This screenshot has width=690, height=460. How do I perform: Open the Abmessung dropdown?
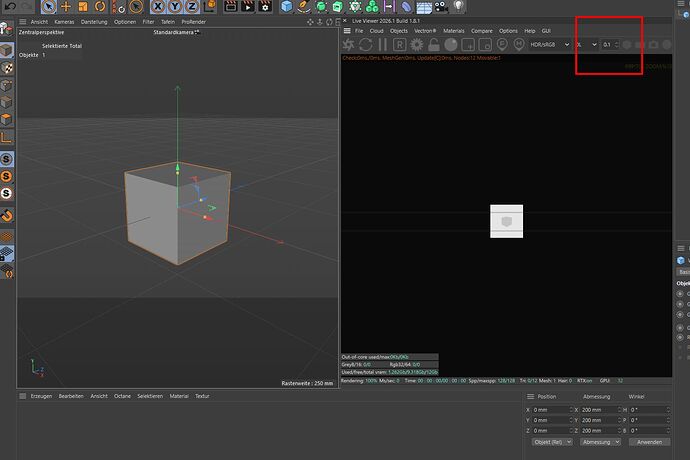(600, 442)
